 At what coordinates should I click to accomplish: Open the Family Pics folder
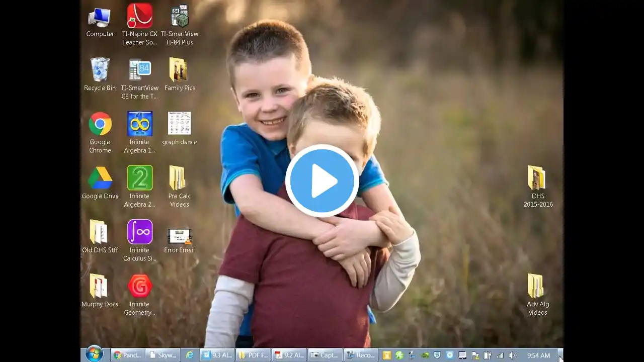coord(179,70)
